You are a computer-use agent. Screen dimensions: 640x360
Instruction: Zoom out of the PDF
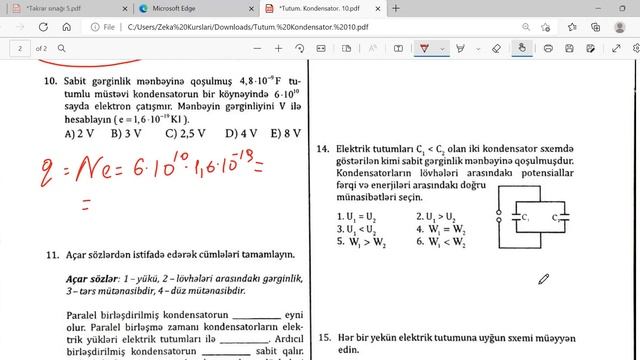pos(257,49)
